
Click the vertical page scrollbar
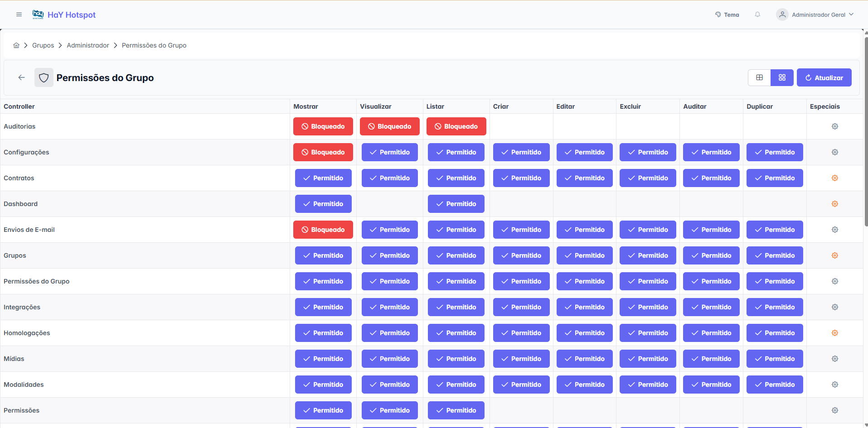tap(866, 131)
